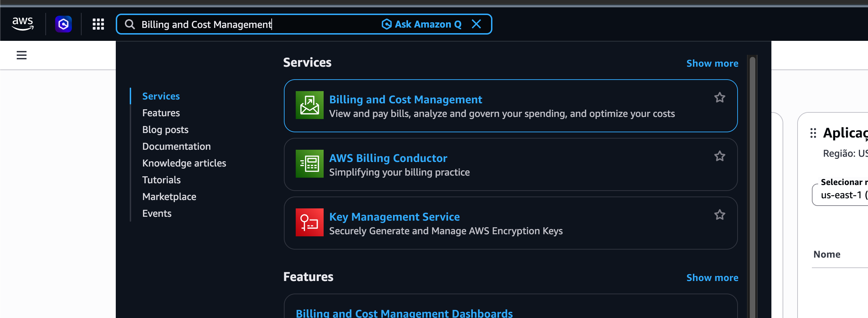Click the search magnifier icon
This screenshot has width=868, height=318.
tap(130, 24)
